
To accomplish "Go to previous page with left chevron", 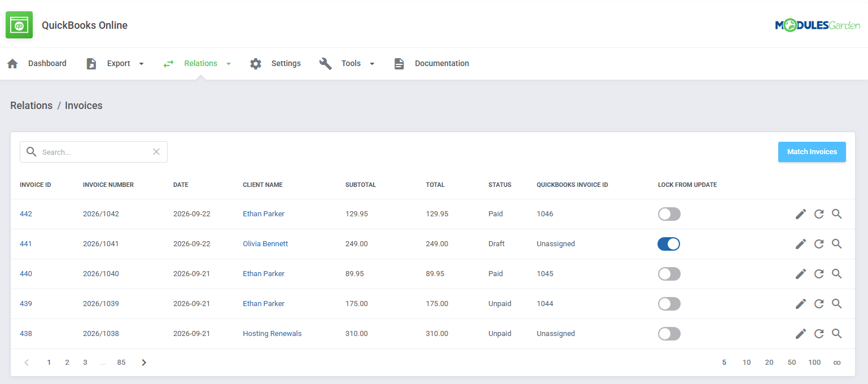I will 27,363.
